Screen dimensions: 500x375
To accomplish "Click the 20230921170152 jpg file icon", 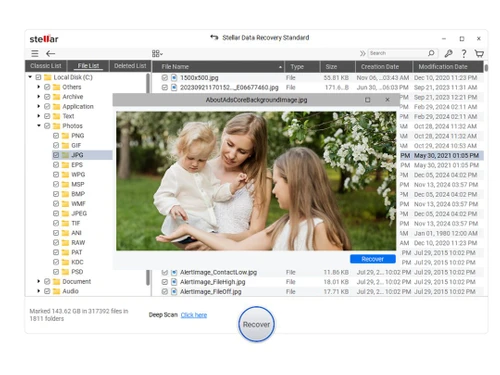I will pyautogui.click(x=174, y=87).
